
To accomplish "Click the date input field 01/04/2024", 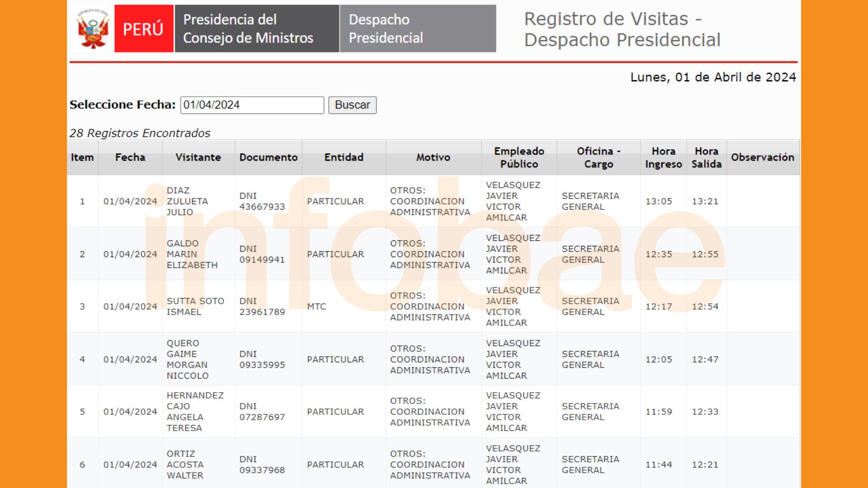I will coord(251,105).
